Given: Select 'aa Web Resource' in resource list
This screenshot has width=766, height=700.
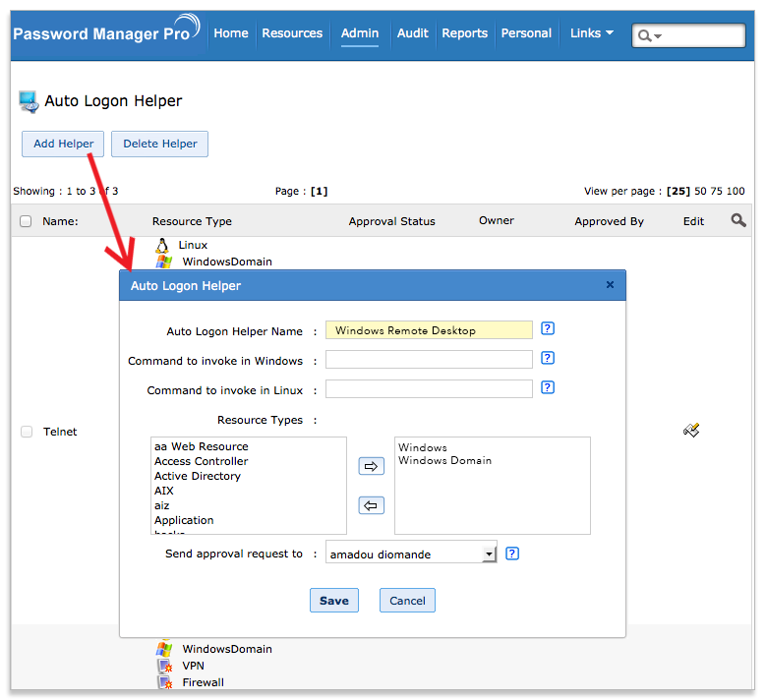Looking at the screenshot, I should 202,446.
